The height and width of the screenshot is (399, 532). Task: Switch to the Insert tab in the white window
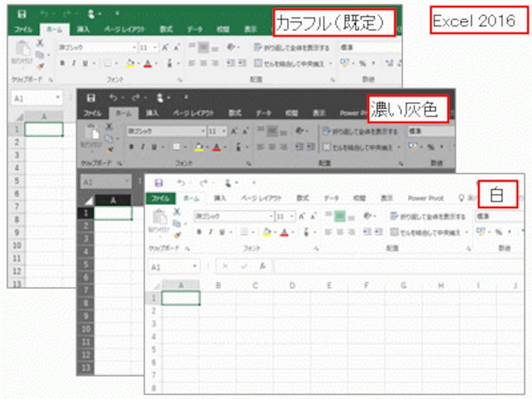point(220,198)
